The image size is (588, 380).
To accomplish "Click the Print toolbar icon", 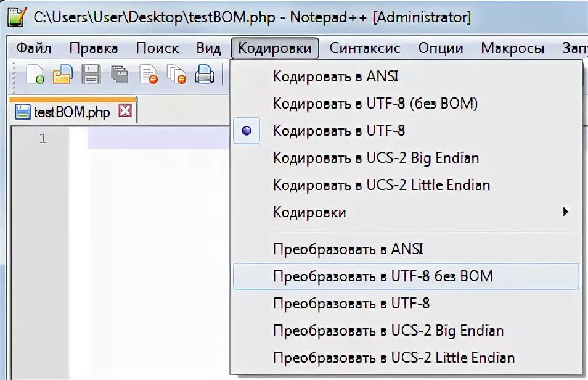I will pyautogui.click(x=205, y=74).
